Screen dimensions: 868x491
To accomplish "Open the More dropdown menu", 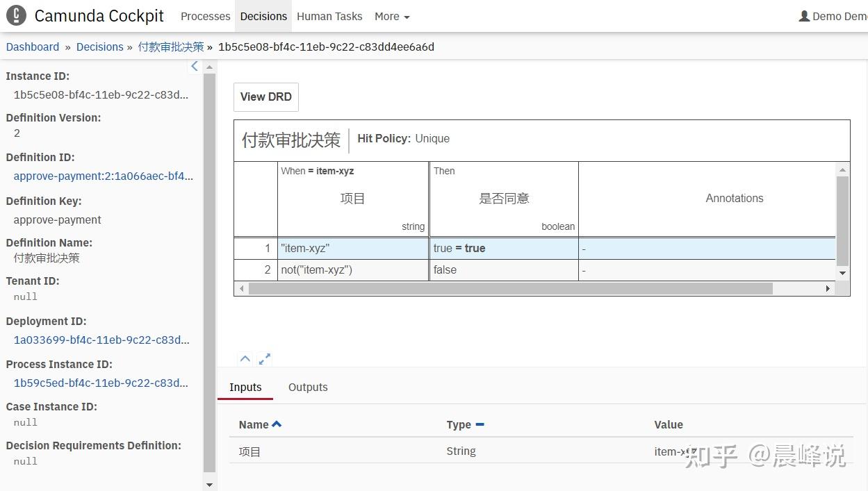I will [x=392, y=16].
